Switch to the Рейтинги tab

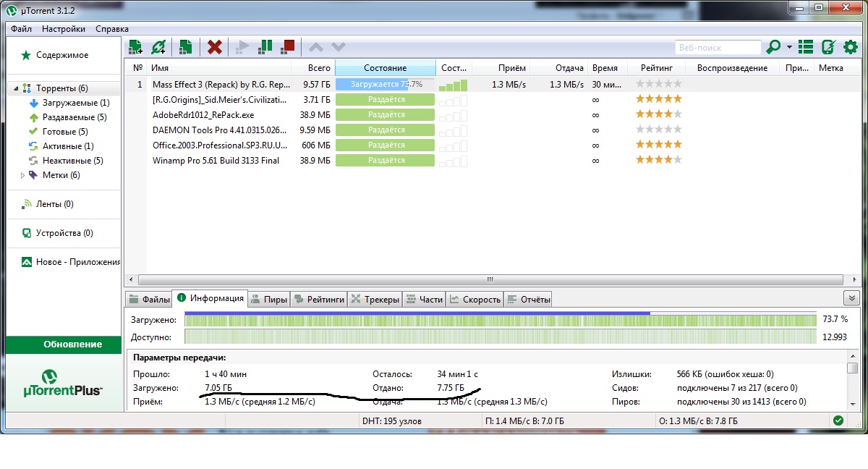319,299
